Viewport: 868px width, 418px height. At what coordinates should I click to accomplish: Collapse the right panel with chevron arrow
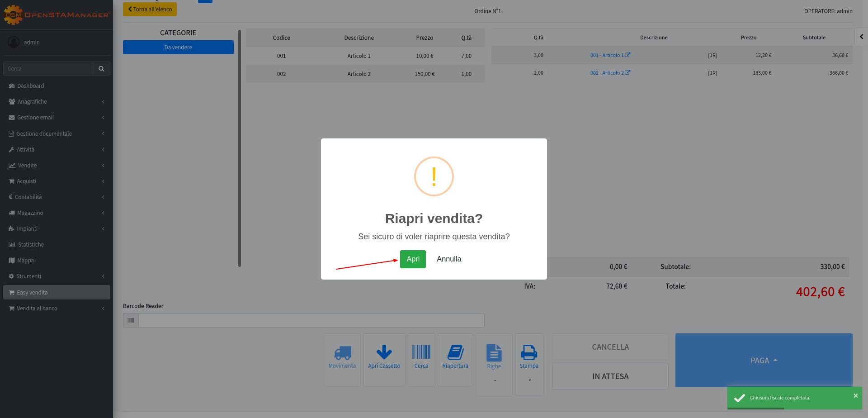[x=861, y=37]
